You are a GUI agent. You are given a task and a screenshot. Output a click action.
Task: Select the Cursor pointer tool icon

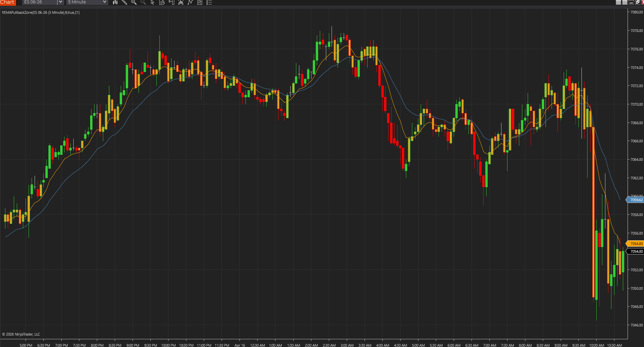pos(152,2)
